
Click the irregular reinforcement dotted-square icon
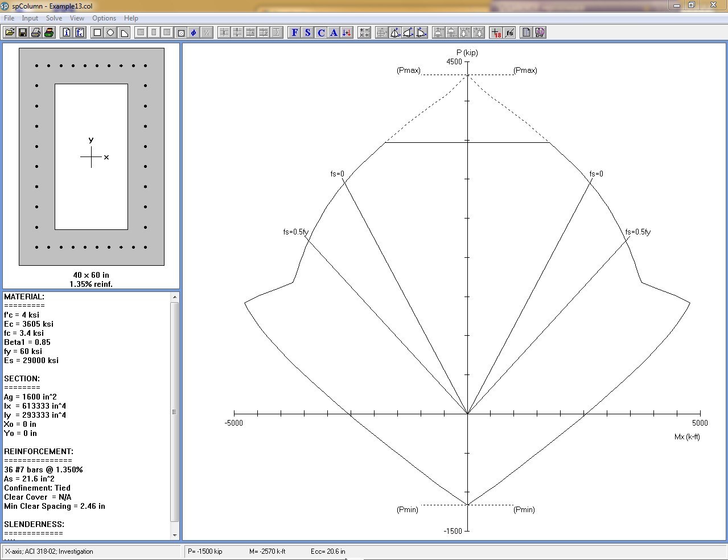pos(180,32)
